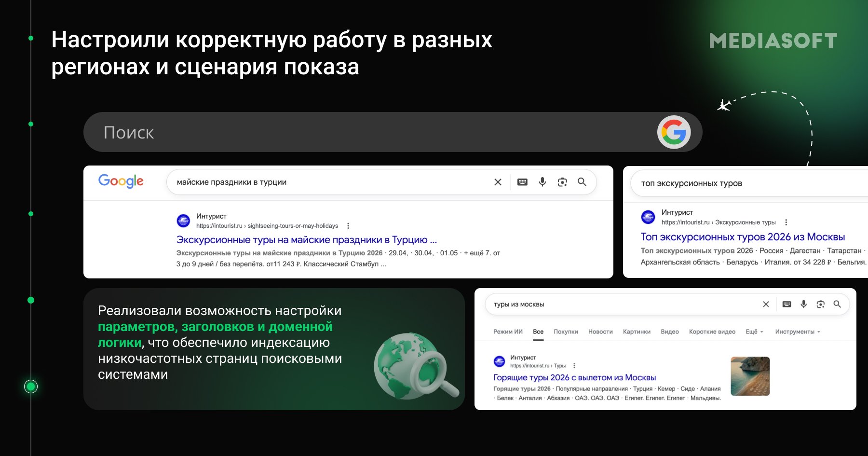Click the 'майские праздники в турции' search field
This screenshot has height=456, width=868.
click(381, 182)
